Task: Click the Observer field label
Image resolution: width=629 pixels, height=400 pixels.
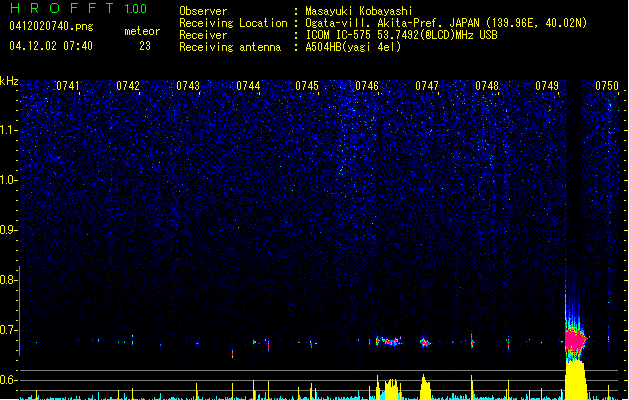Action: [203, 11]
